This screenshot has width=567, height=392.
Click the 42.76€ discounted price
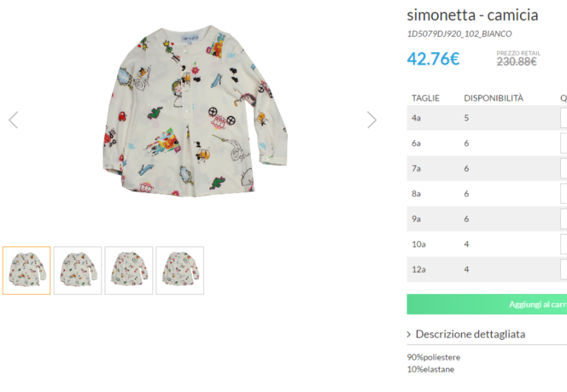(x=433, y=59)
